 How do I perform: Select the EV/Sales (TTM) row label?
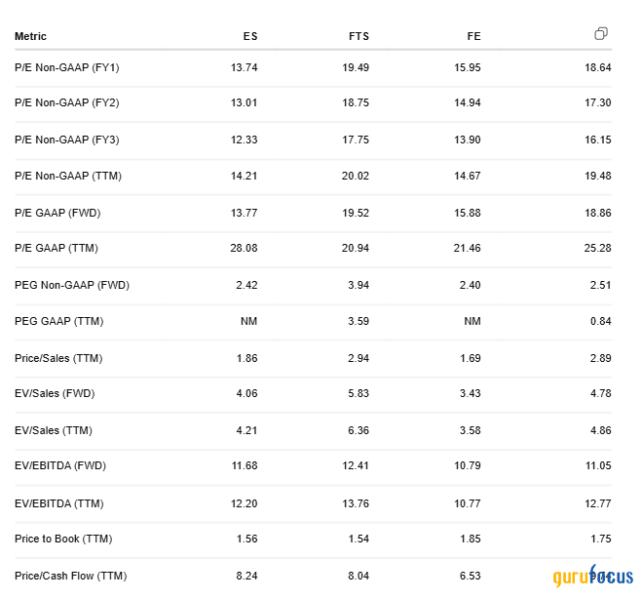click(x=54, y=430)
